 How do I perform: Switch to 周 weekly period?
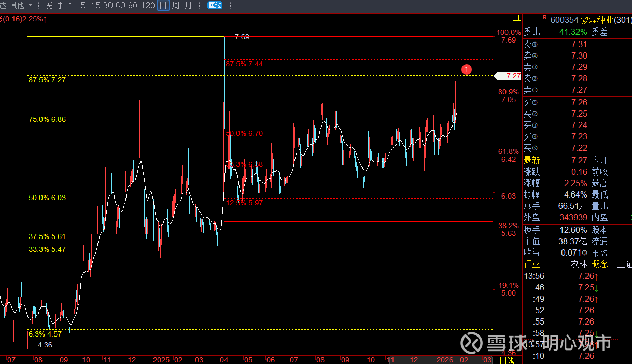176,5
